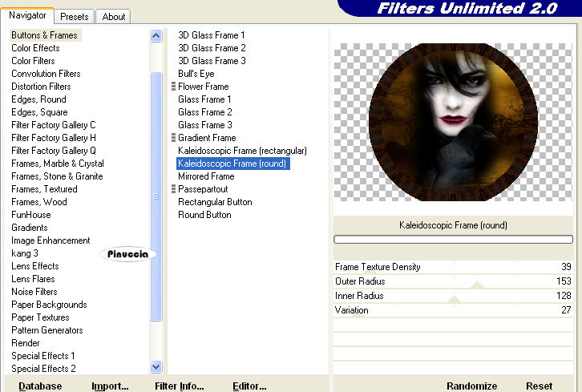
Task: Choose the Glass Frame 2 filter
Action: [x=205, y=112]
